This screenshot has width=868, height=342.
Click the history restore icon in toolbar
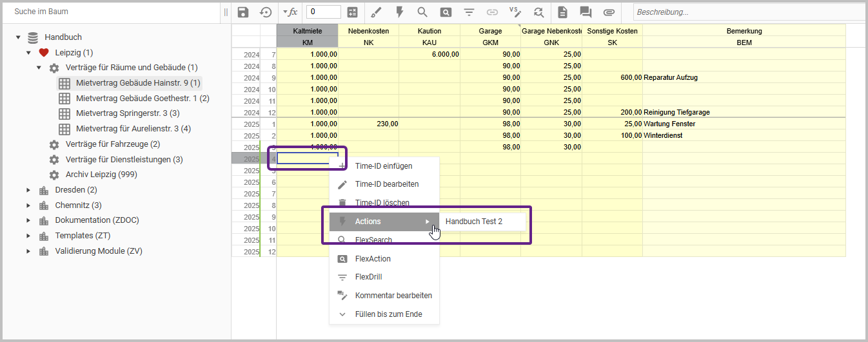tap(266, 12)
